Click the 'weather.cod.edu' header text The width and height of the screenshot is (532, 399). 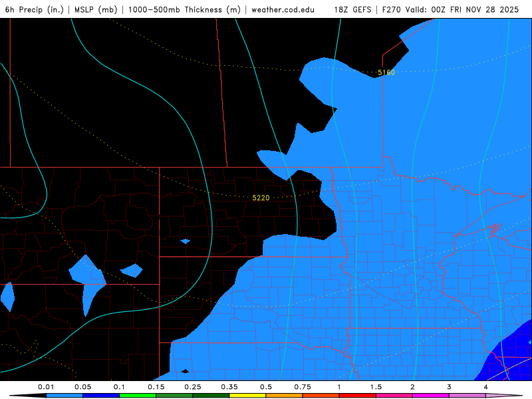tap(283, 9)
